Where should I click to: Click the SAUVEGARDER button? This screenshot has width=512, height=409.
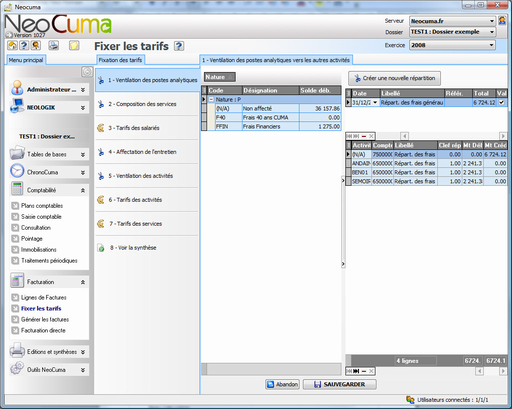coord(340,384)
